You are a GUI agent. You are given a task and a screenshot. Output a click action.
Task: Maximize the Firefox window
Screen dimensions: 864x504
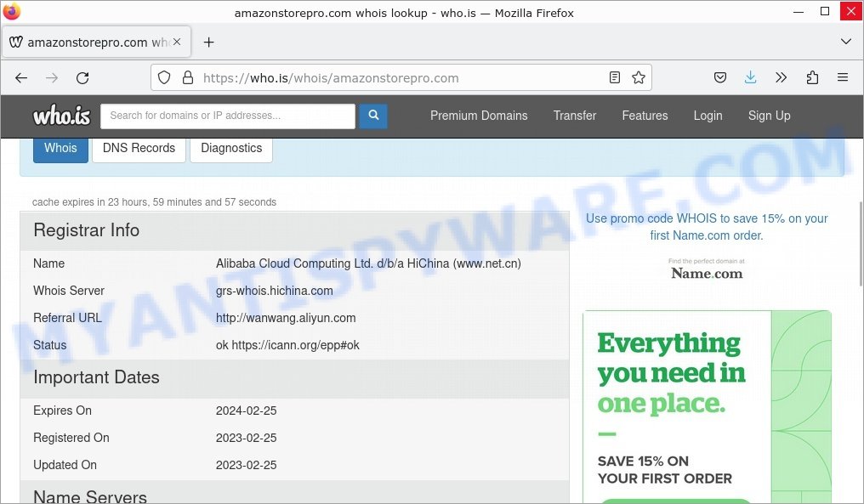tap(825, 12)
